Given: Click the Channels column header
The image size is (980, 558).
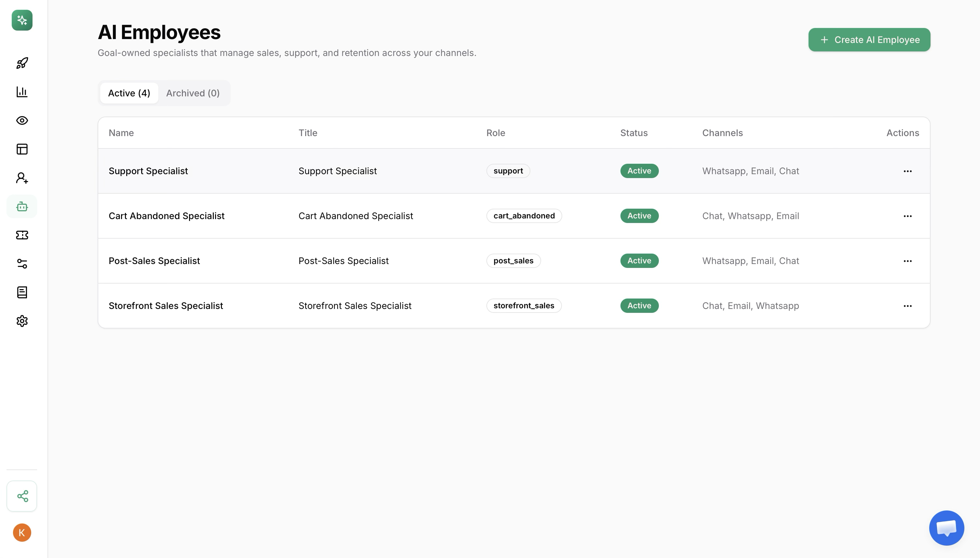Looking at the screenshot, I should click(x=722, y=133).
